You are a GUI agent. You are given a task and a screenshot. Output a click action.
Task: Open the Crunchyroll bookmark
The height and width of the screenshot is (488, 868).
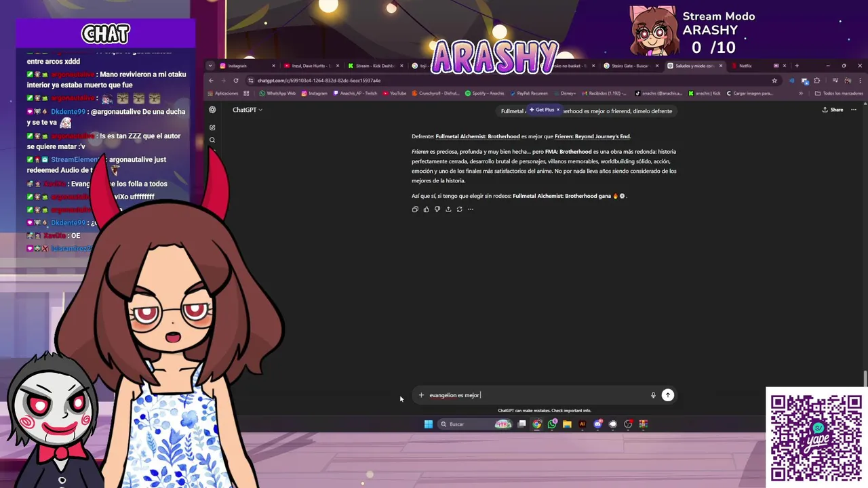[437, 93]
